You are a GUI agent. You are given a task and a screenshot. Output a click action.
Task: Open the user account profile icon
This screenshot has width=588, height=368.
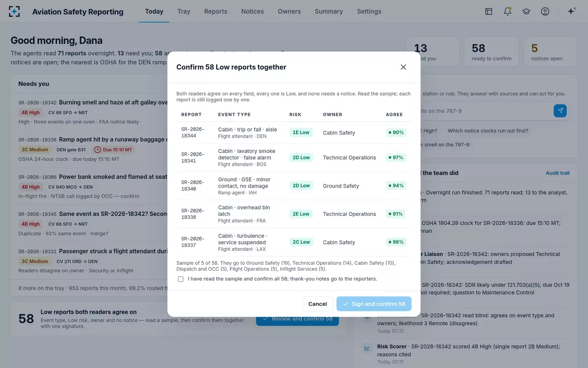click(545, 11)
